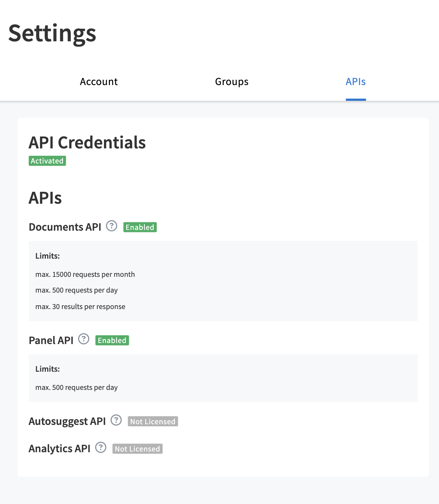The height and width of the screenshot is (504, 439).
Task: Switch to the Account tab
Action: [99, 82]
